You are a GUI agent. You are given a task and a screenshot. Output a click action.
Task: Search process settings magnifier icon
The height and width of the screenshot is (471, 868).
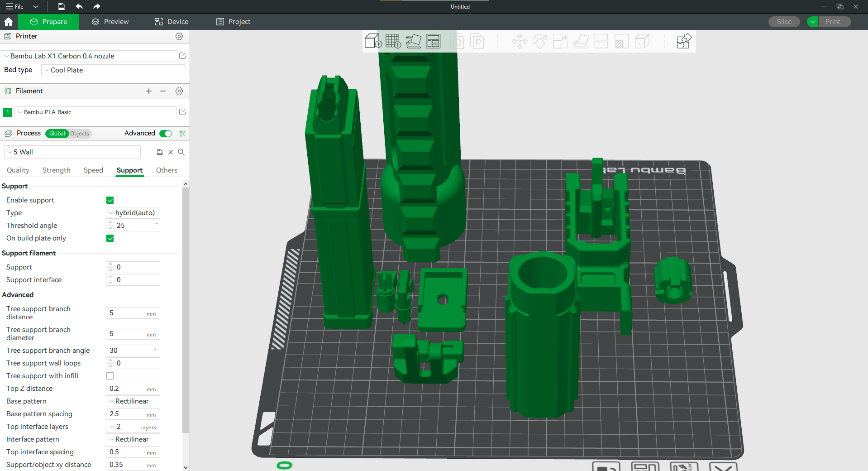coord(181,152)
